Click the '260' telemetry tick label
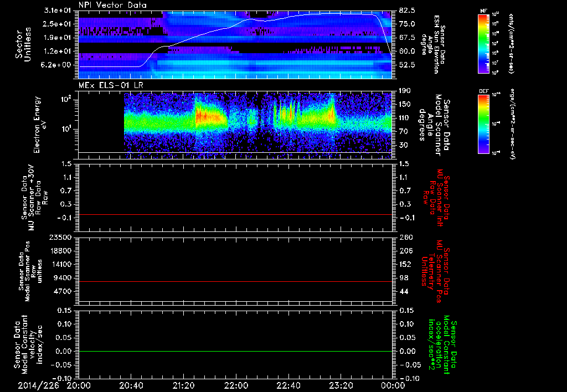Image resolution: width=567 pixels, height=392 pixels. point(406,238)
